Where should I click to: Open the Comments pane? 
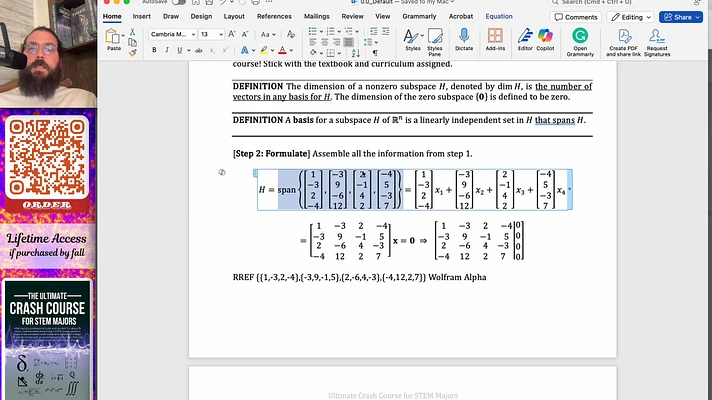[x=576, y=17]
